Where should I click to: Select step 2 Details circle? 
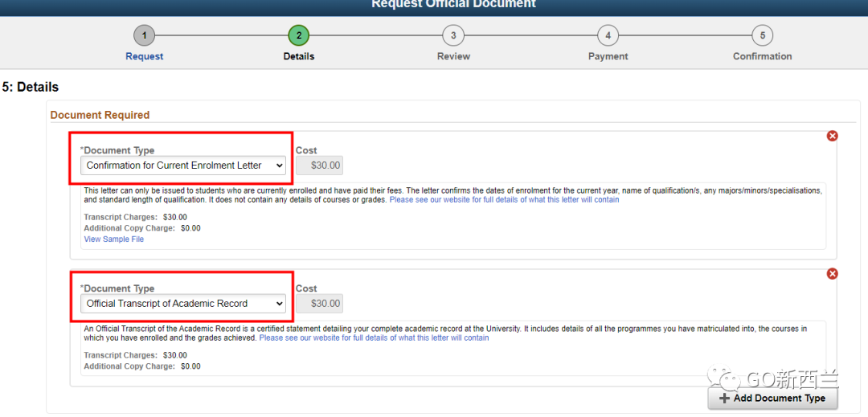(299, 36)
